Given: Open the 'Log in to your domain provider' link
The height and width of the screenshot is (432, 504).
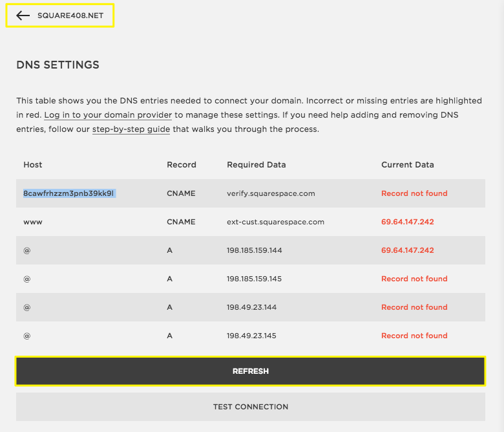Looking at the screenshot, I should [x=108, y=115].
